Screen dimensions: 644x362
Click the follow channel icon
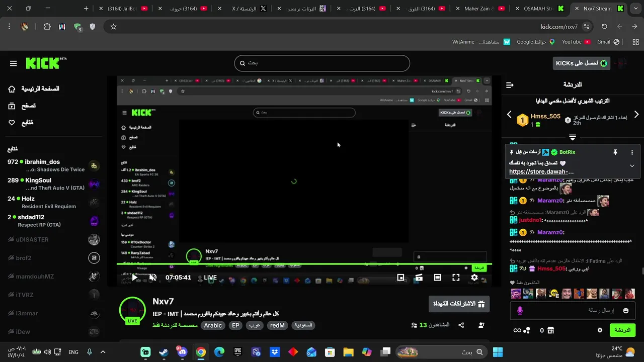[481, 325]
